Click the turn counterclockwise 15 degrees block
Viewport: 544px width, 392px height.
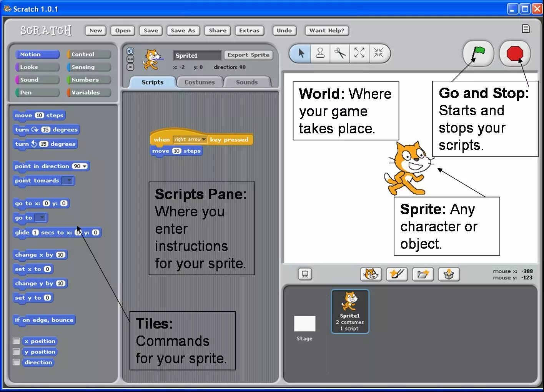point(45,144)
